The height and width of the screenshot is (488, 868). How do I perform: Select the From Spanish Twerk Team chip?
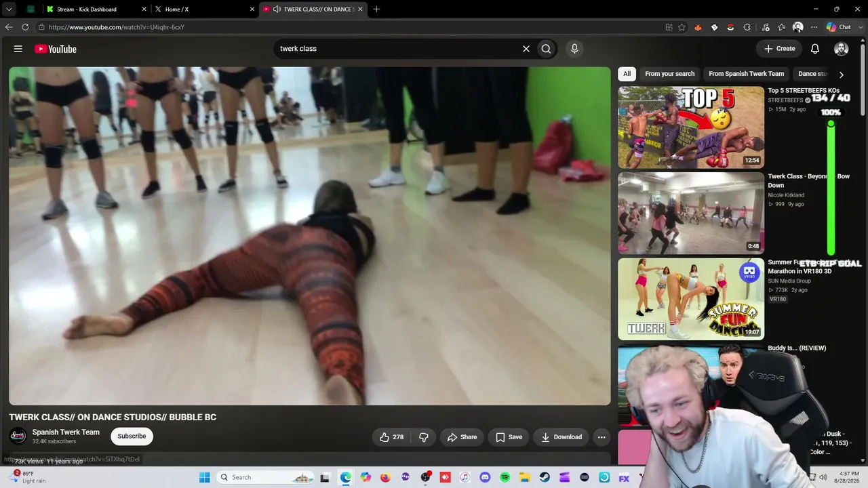(x=746, y=74)
